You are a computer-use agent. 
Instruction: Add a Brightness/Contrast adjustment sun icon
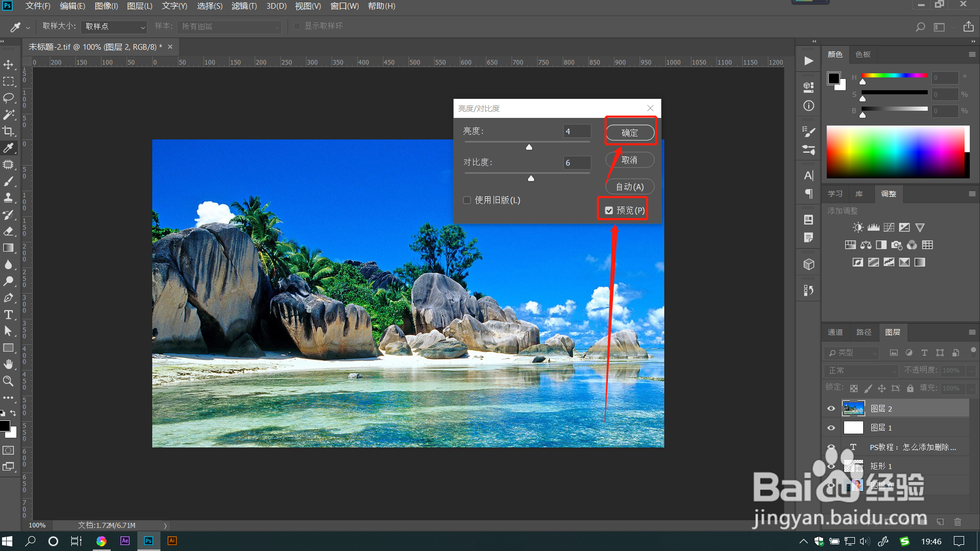[x=858, y=227]
